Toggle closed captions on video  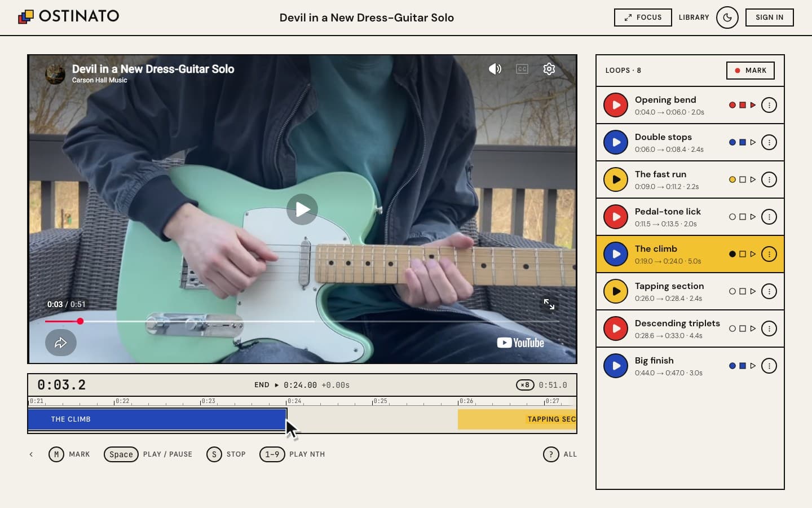pos(522,69)
